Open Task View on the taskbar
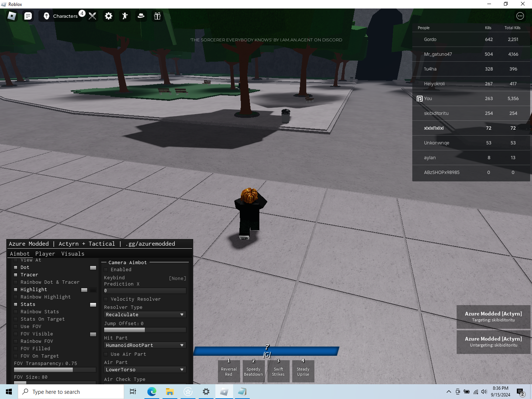 coord(133,392)
